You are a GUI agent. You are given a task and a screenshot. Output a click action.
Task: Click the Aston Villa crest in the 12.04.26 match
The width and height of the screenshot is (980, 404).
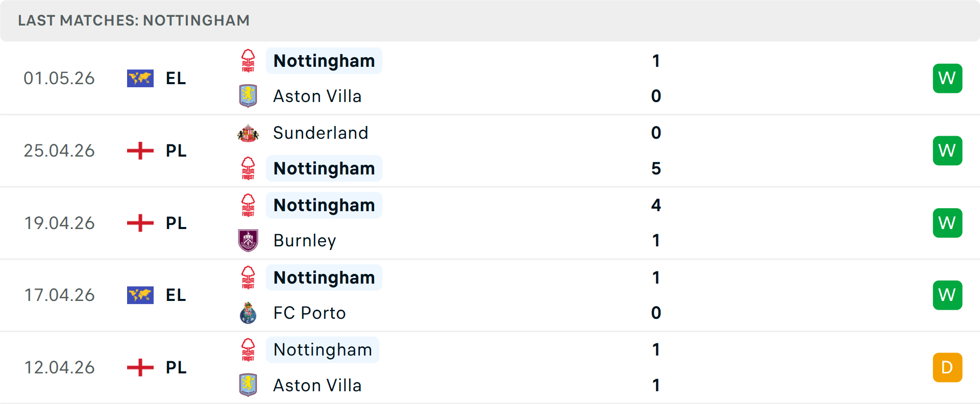point(248,385)
